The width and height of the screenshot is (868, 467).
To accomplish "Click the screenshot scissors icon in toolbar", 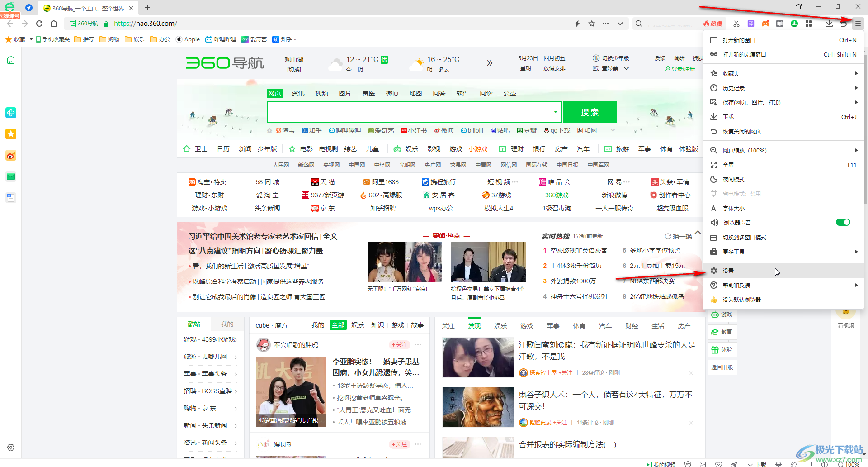I will click(x=736, y=24).
